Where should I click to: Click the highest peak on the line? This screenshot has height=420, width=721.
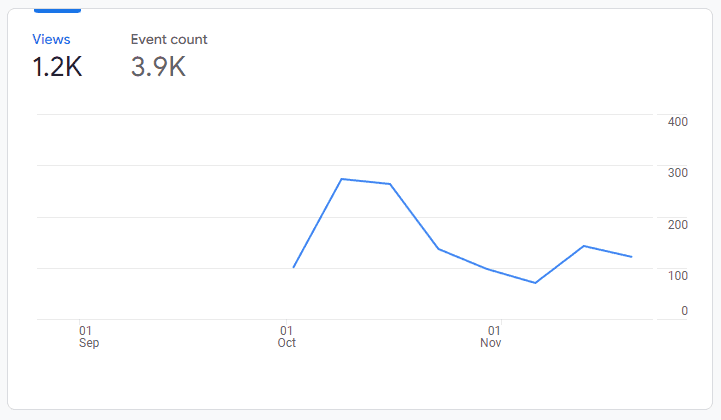[342, 179]
